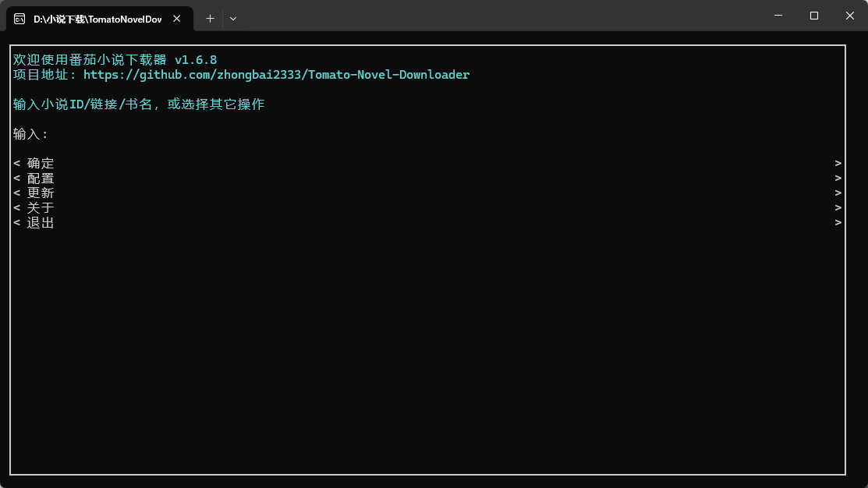Focus the 输入 text field

tap(427, 134)
